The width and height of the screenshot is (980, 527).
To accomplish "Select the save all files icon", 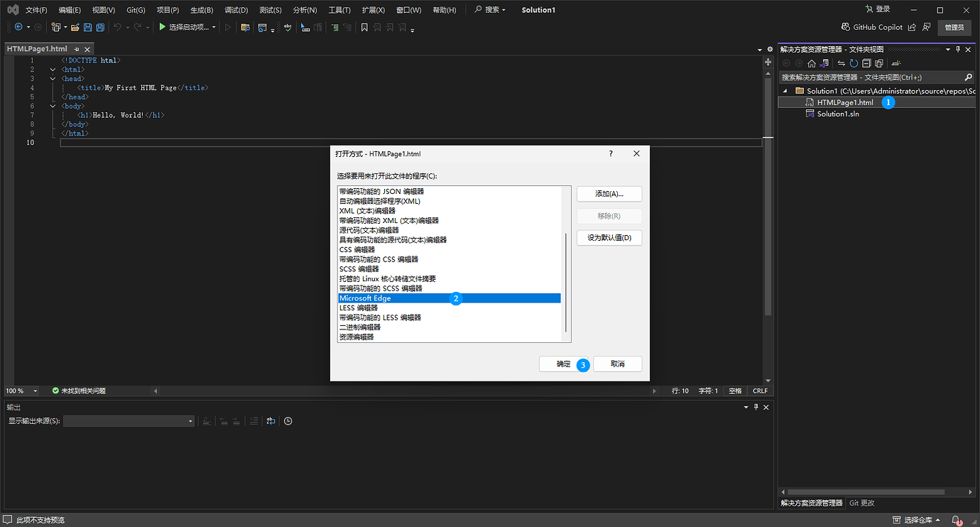I will pyautogui.click(x=99, y=27).
